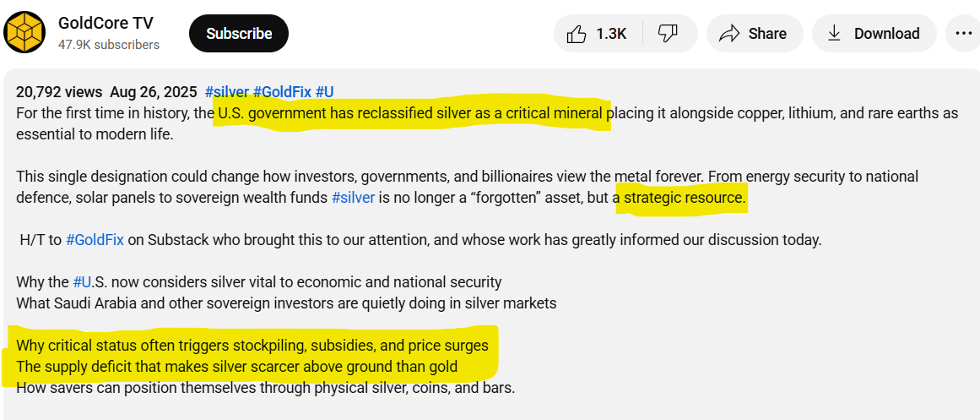The height and width of the screenshot is (420, 980).
Task: Open the #GoldFix hashtag beside the date
Action: point(282,92)
